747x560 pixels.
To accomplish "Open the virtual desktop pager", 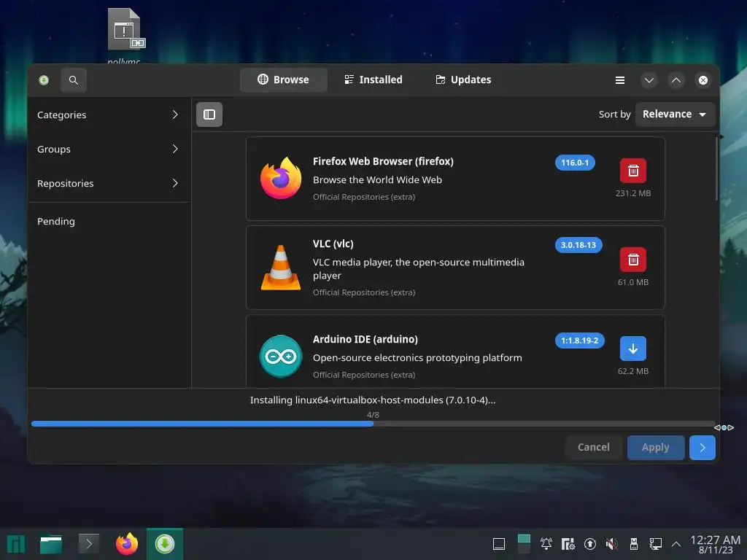I will click(524, 544).
